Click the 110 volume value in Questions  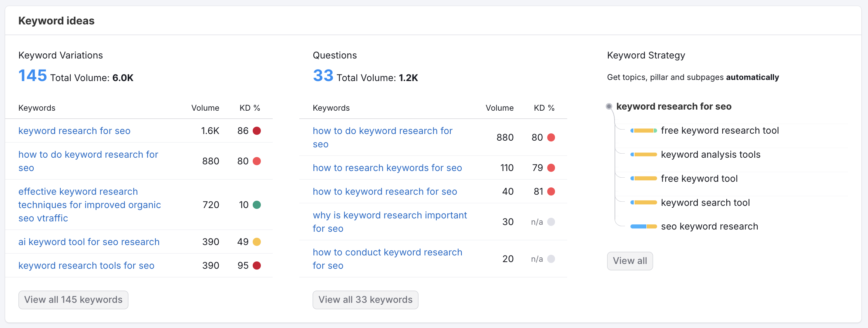click(x=507, y=168)
